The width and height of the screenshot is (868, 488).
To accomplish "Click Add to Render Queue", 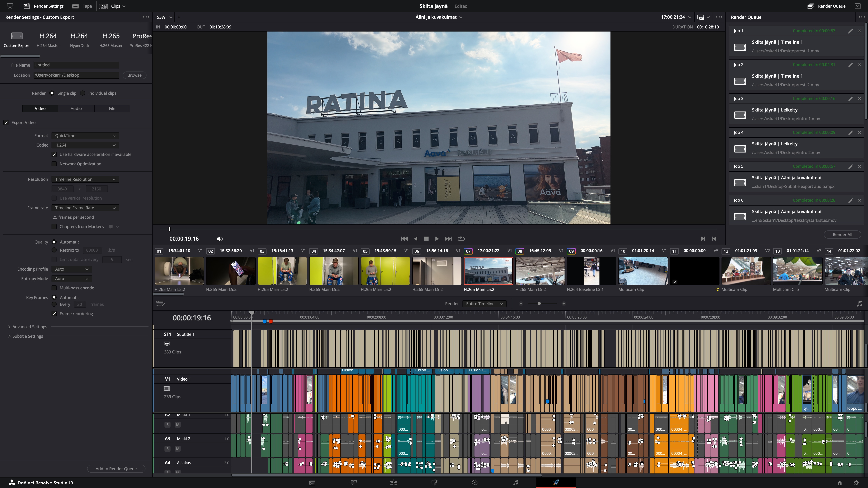I will (116, 469).
